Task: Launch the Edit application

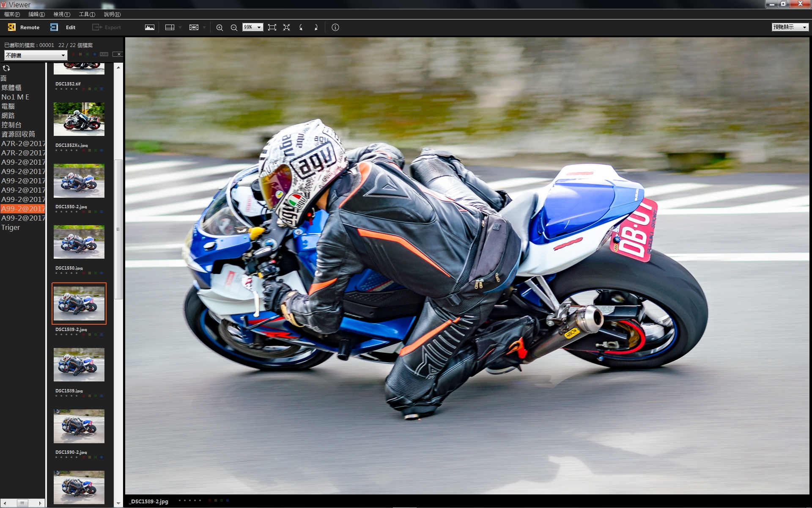Action: 63,28
